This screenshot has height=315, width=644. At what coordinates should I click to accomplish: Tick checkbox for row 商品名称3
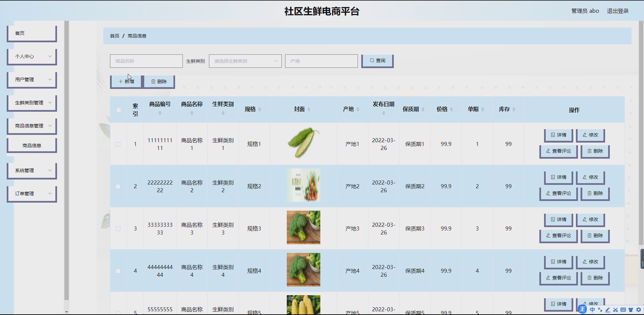click(118, 229)
